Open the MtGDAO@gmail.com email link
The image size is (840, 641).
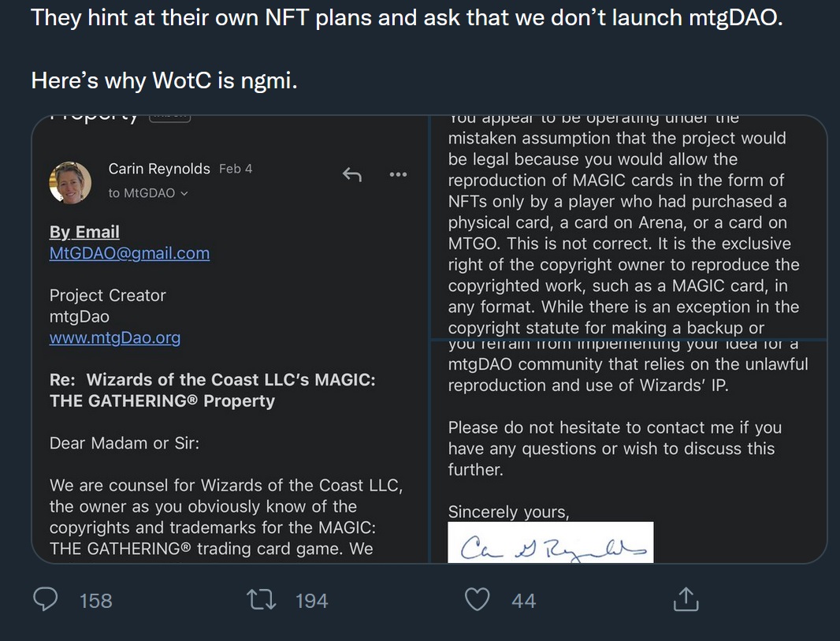tap(130, 253)
